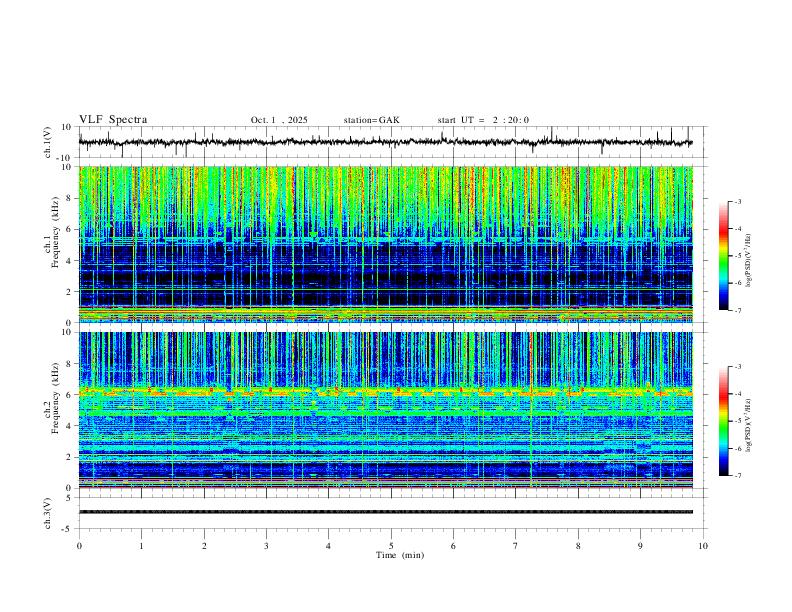
Task: Click the "-3" tick on ch.1 color bar
Action: (738, 201)
